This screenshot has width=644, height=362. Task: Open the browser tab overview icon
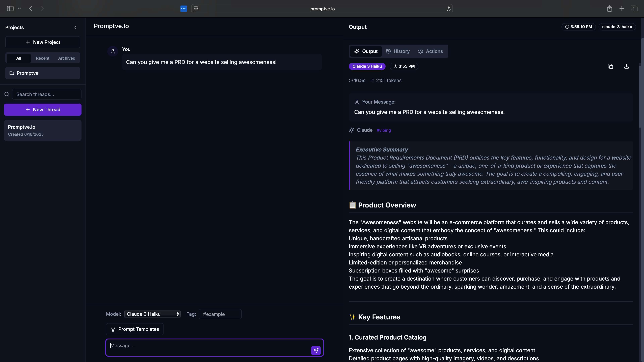coord(634,9)
